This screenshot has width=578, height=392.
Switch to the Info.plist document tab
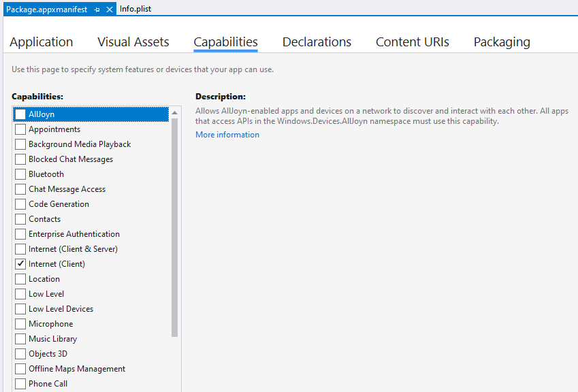click(x=135, y=9)
